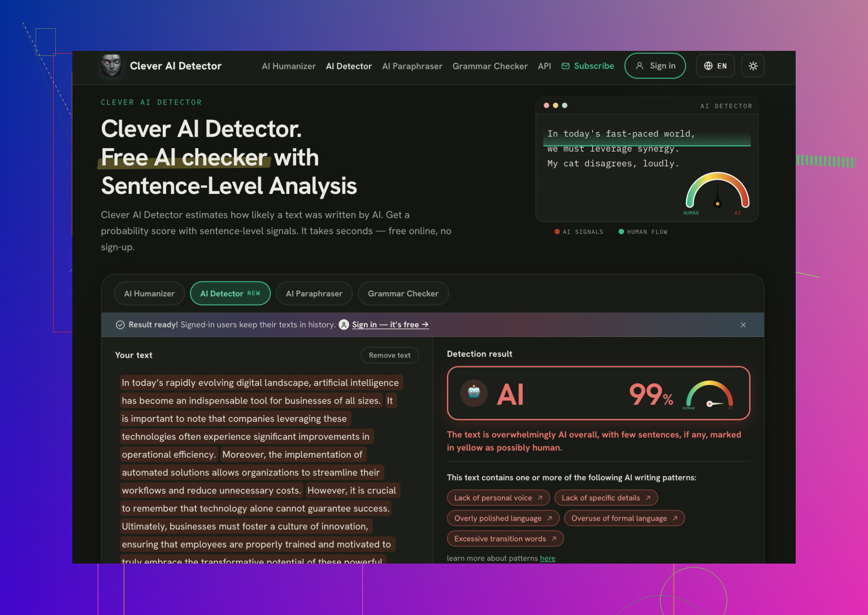
Task: Open AI Paraphraser in the top navigation
Action: pyautogui.click(x=412, y=66)
